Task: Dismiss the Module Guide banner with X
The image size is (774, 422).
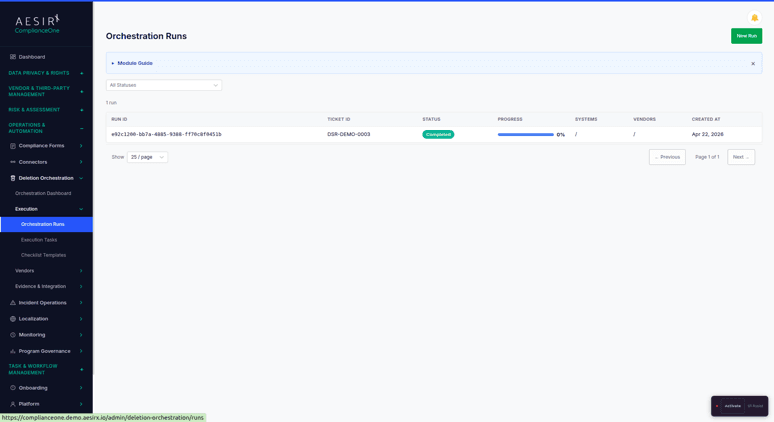Action: pos(753,63)
